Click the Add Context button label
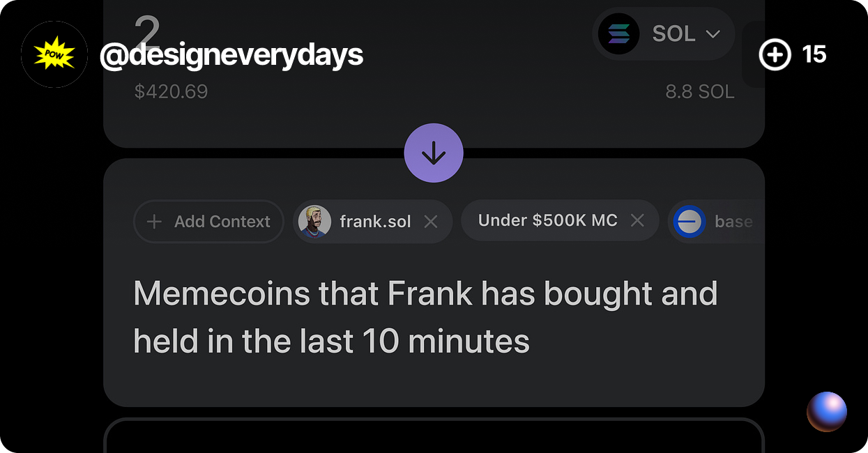The height and width of the screenshot is (453, 868). (222, 222)
